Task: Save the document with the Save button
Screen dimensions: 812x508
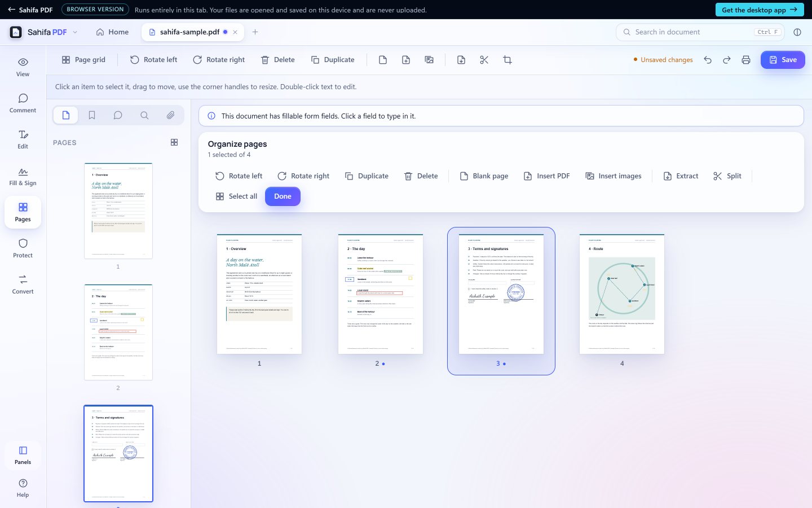Action: coord(783,60)
